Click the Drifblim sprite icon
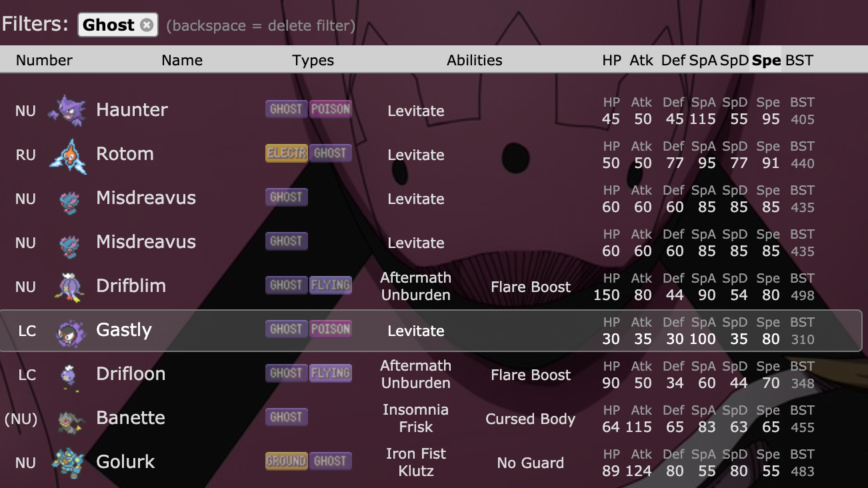 point(69,287)
